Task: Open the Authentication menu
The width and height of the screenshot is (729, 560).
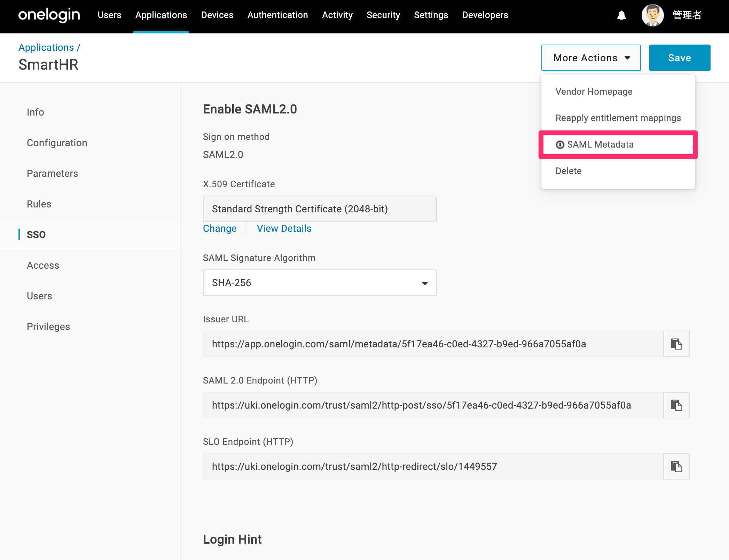Action: point(277,15)
